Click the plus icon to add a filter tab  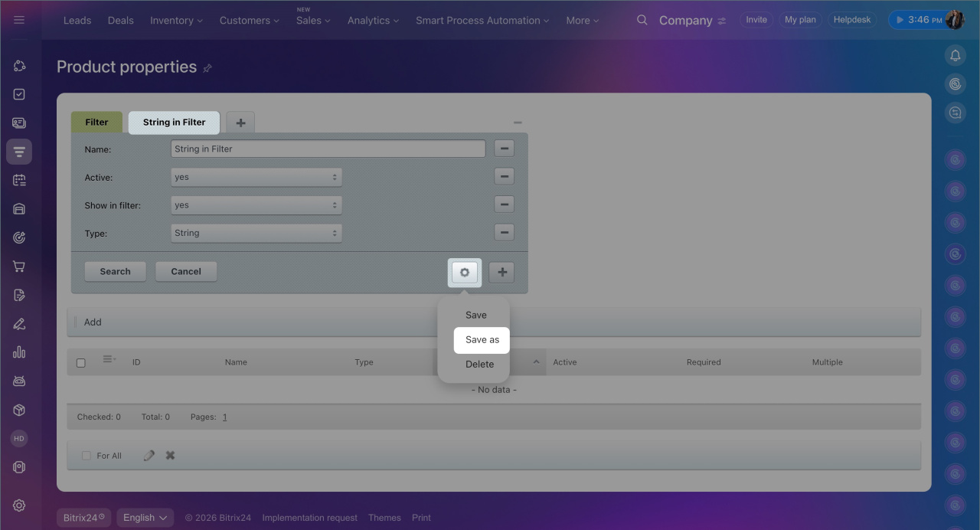point(240,123)
